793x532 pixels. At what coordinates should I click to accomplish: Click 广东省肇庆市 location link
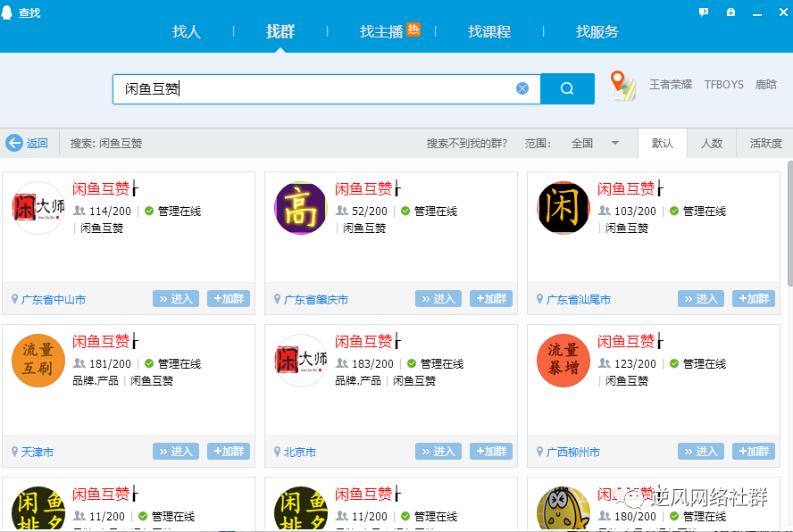pos(316,299)
